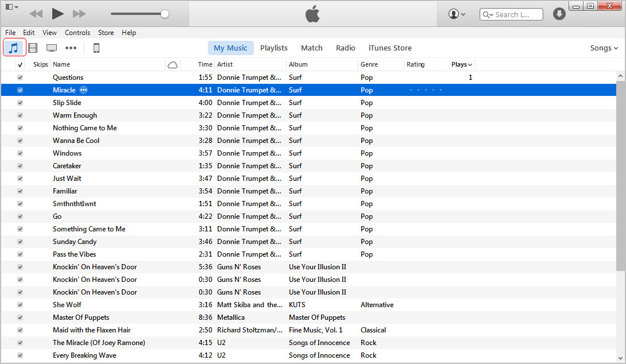
Task: Click the 5:36 Knockin' On Heaven's Door time
Action: click(x=206, y=266)
